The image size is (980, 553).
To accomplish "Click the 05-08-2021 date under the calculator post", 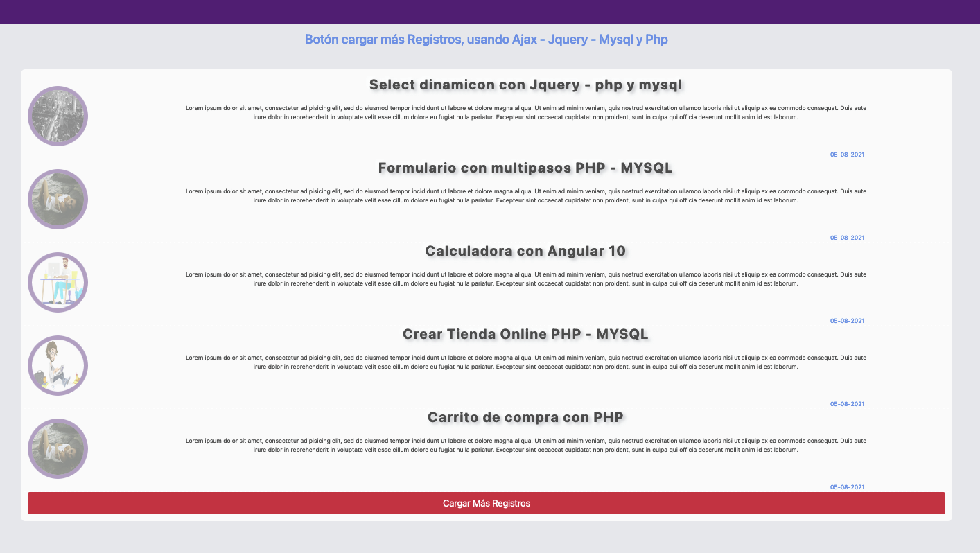I will point(847,320).
